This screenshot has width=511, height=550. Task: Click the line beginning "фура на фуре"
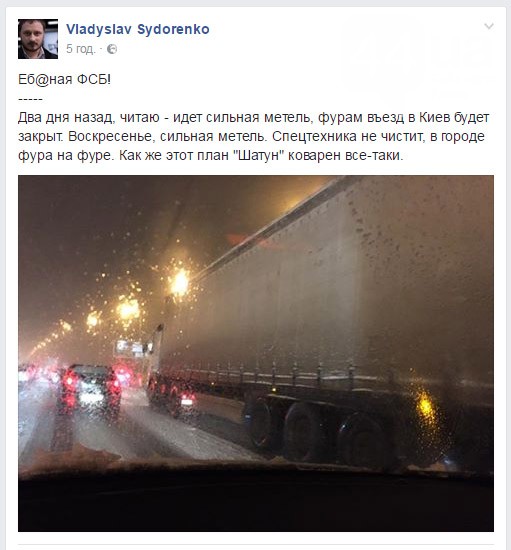coord(211,155)
